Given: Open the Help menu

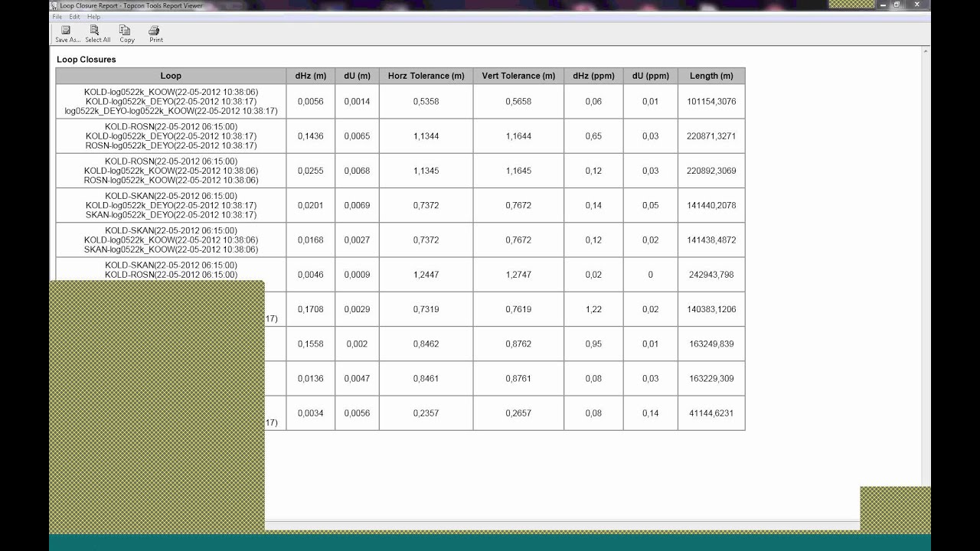Looking at the screenshot, I should point(93,16).
